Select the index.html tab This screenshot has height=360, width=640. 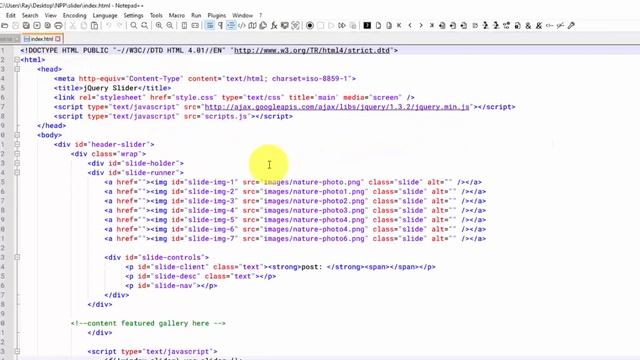(x=42, y=39)
